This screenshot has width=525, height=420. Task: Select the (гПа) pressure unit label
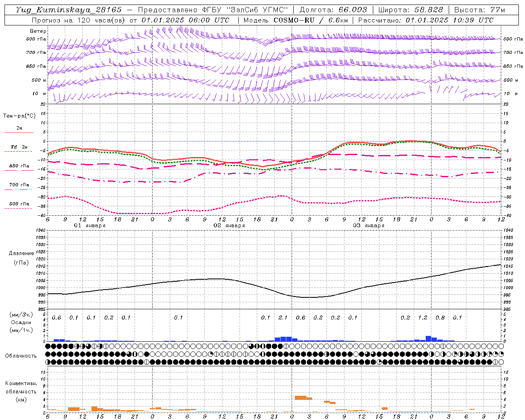click(x=21, y=263)
